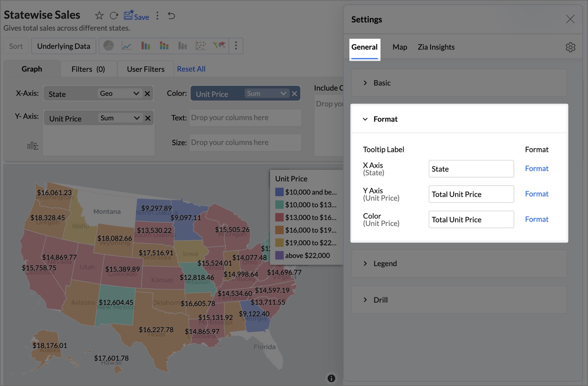Click the map info icon
588x386 pixels.
click(x=331, y=378)
